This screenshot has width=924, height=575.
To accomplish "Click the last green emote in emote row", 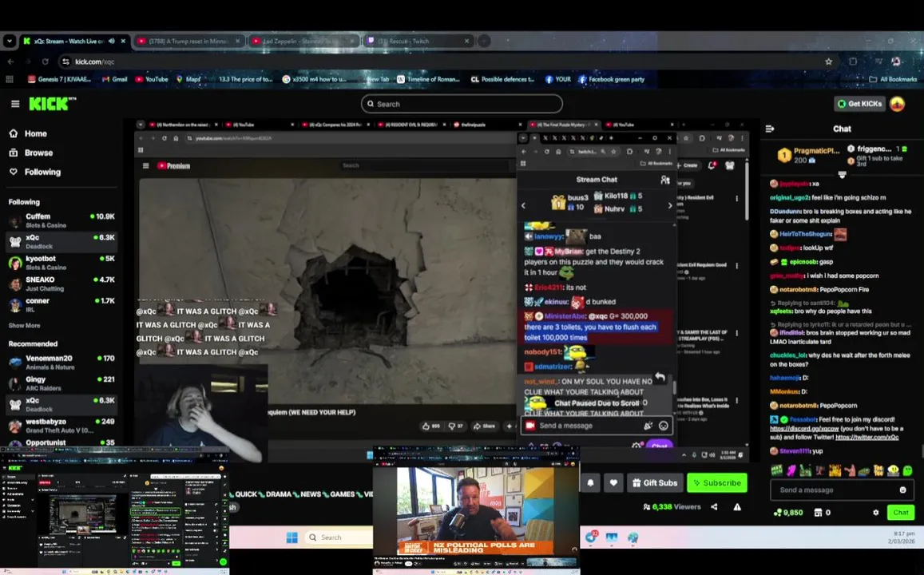I will coord(907,470).
